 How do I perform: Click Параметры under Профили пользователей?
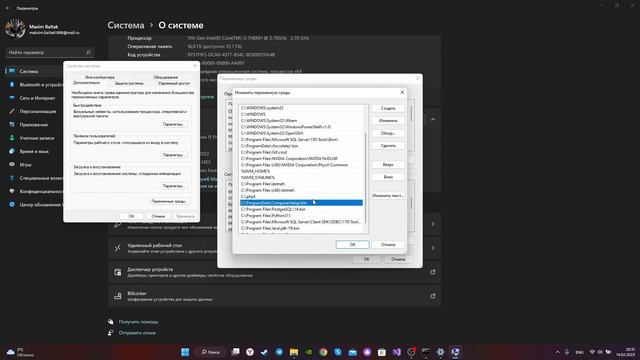173,155
